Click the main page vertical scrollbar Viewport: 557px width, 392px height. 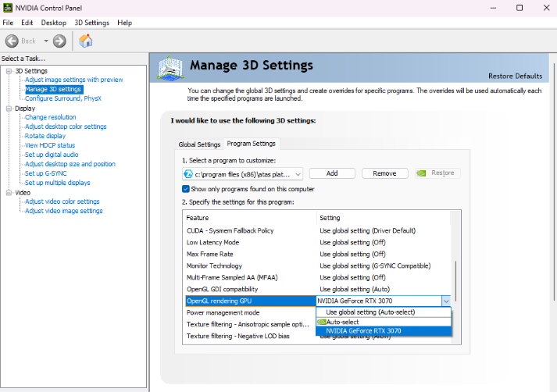554,181
